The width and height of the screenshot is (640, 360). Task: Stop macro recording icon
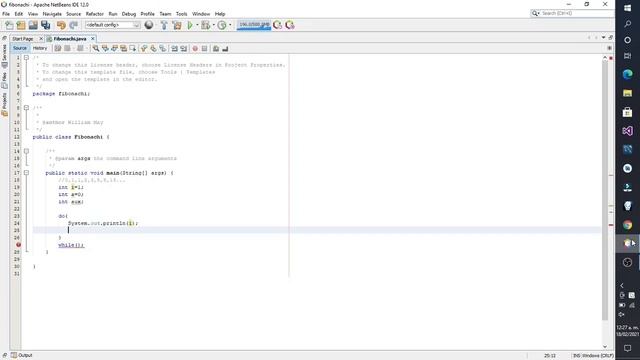(204, 49)
